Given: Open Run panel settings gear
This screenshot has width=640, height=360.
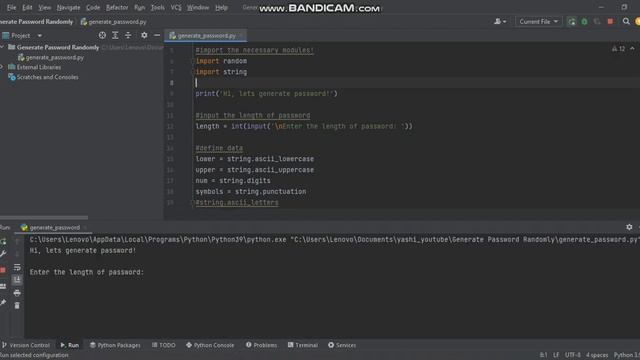Looking at the screenshot, I should pyautogui.click(x=629, y=227).
